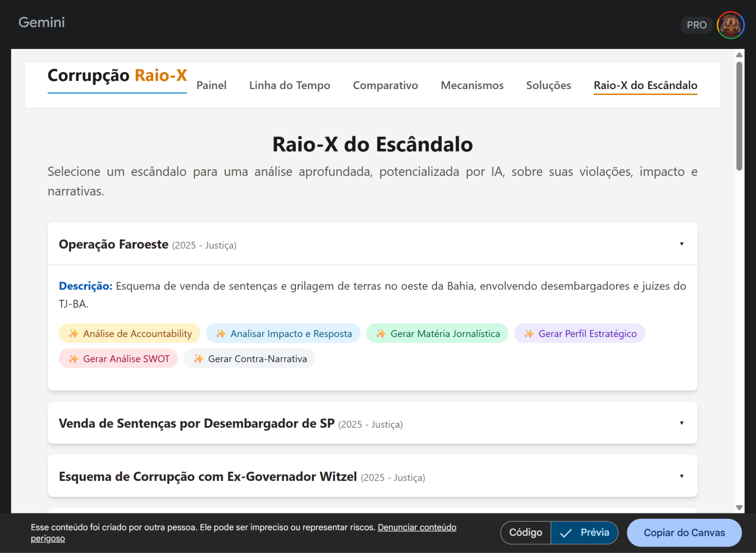Expand Venda de Sentenças por Desembargador de SP
The height and width of the screenshot is (553, 756).
(x=682, y=423)
